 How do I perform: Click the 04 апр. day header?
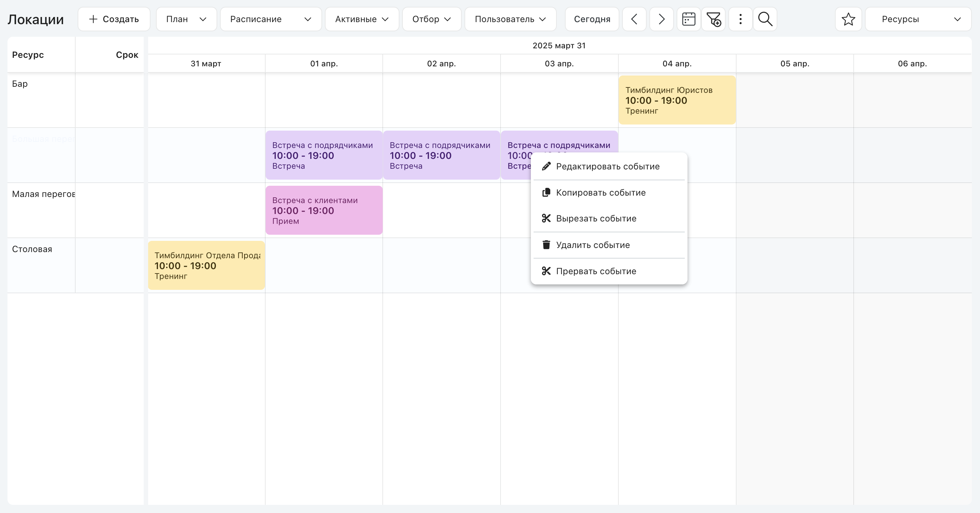click(x=677, y=64)
